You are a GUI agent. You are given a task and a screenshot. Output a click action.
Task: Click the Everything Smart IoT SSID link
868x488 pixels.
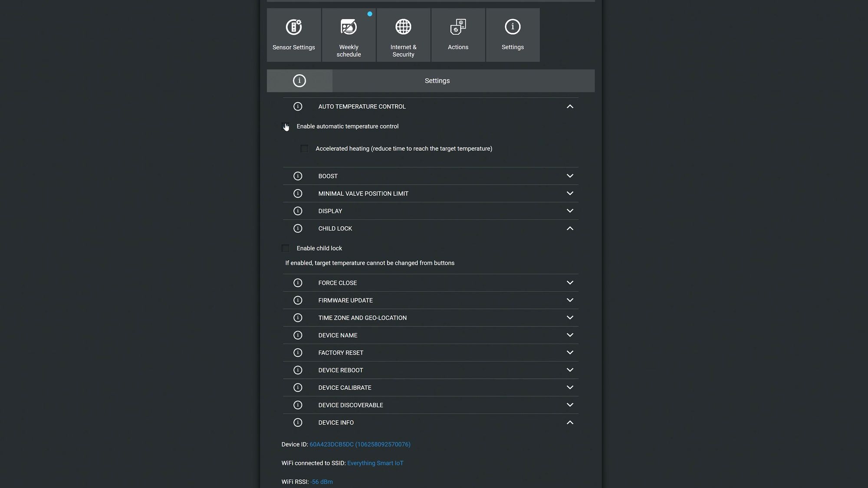(x=375, y=463)
